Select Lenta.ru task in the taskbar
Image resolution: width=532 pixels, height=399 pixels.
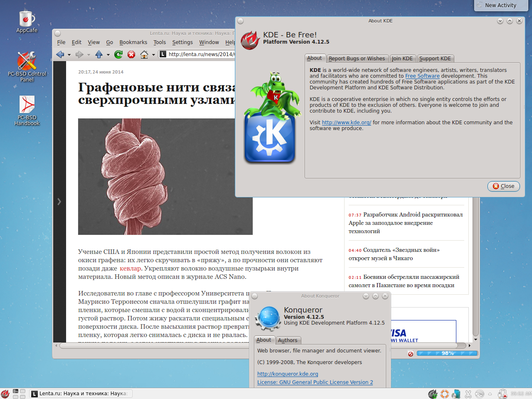pyautogui.click(x=81, y=394)
